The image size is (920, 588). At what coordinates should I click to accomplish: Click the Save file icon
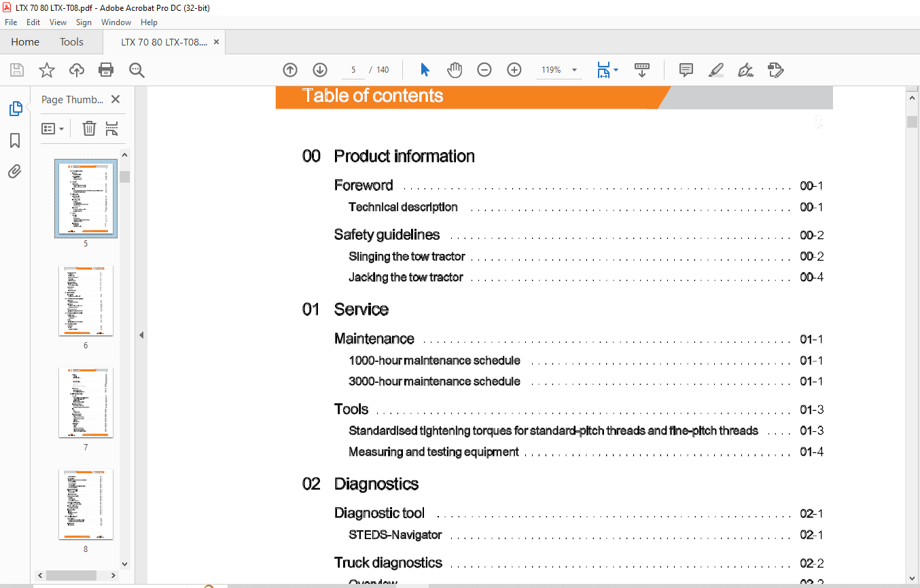click(17, 70)
